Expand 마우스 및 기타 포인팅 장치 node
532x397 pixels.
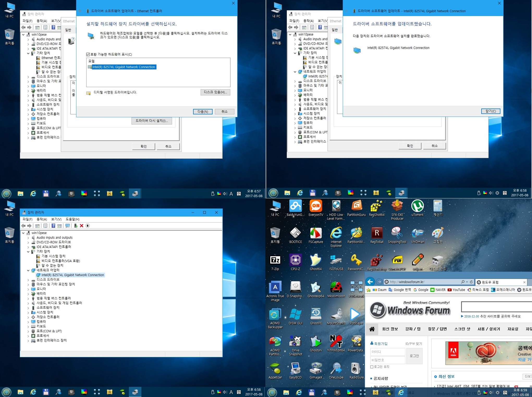28,284
